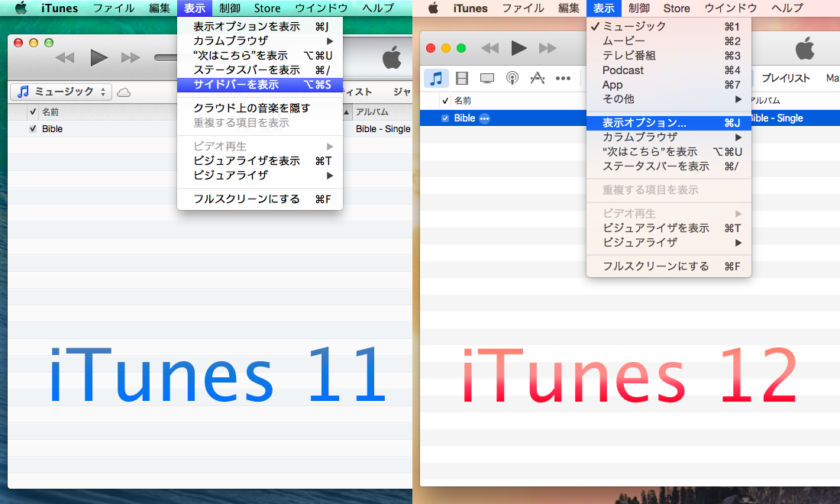Click the iCloud icon in iTunes 11

pos(124,92)
